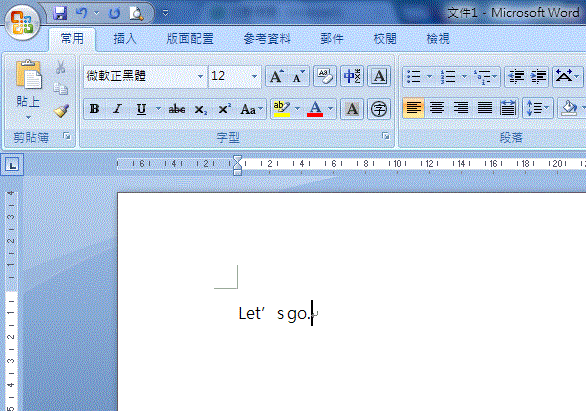
Task: Open the 版面配置 tab
Action: [x=190, y=38]
